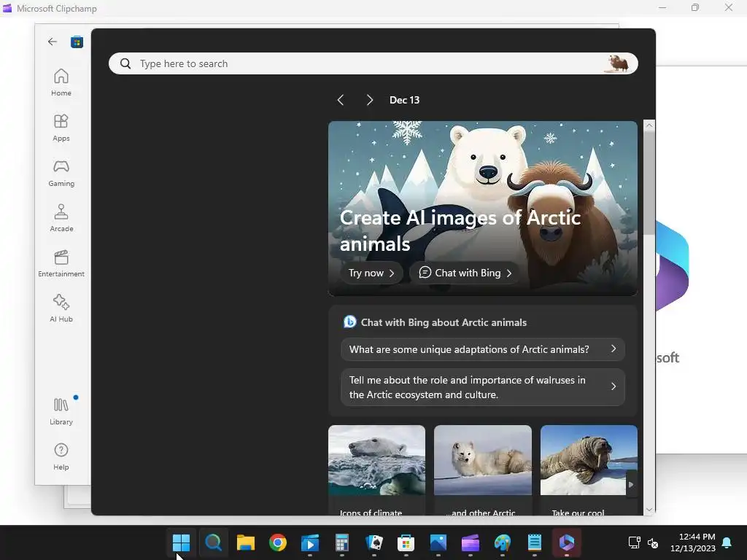This screenshot has width=747, height=560.
Task: Click the Store back arrow
Action: pos(53,42)
